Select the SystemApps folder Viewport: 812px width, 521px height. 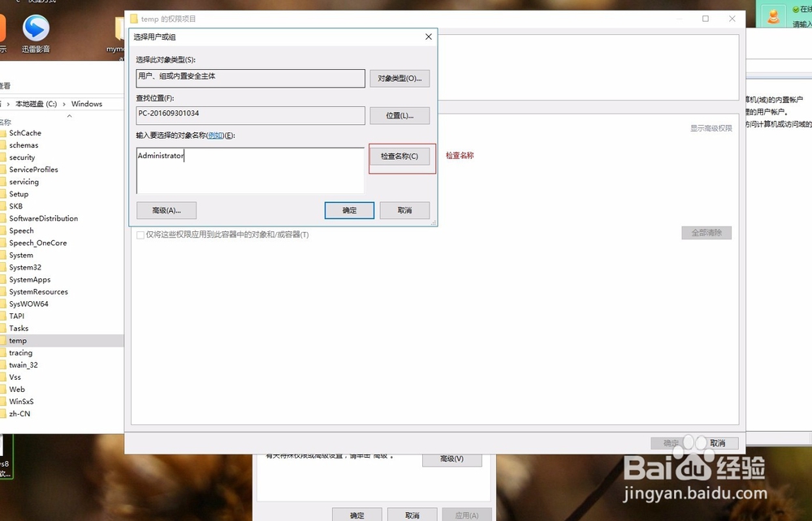29,279
